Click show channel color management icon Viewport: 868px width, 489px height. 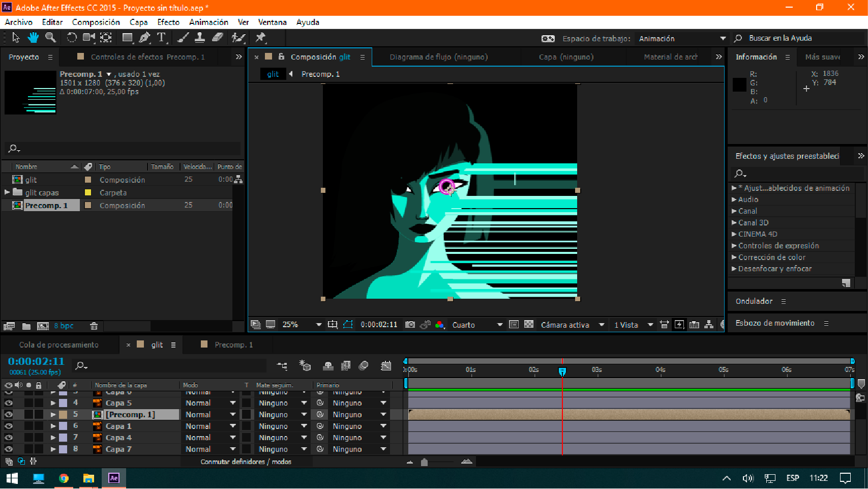tap(440, 325)
